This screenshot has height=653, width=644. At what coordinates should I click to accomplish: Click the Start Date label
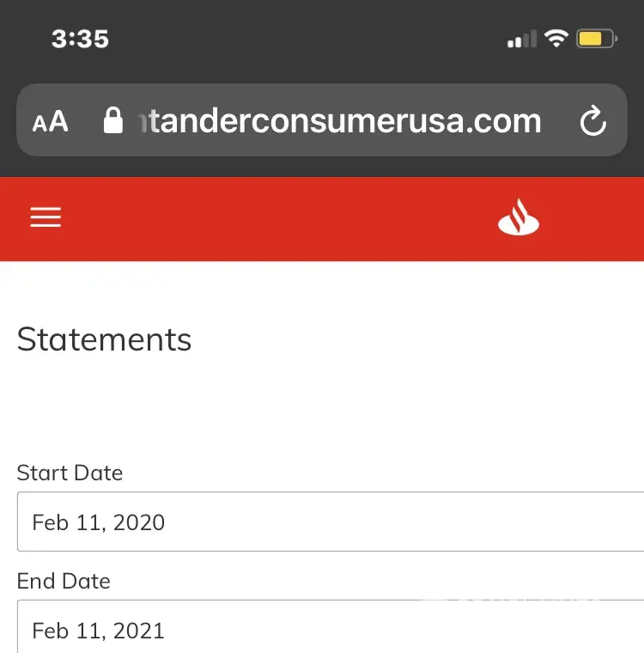70,473
